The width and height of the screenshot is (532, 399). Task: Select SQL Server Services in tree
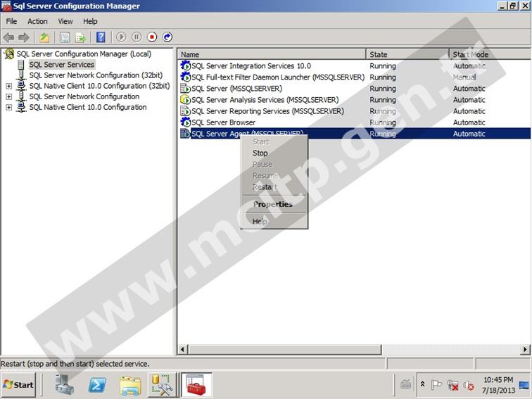[x=62, y=65]
